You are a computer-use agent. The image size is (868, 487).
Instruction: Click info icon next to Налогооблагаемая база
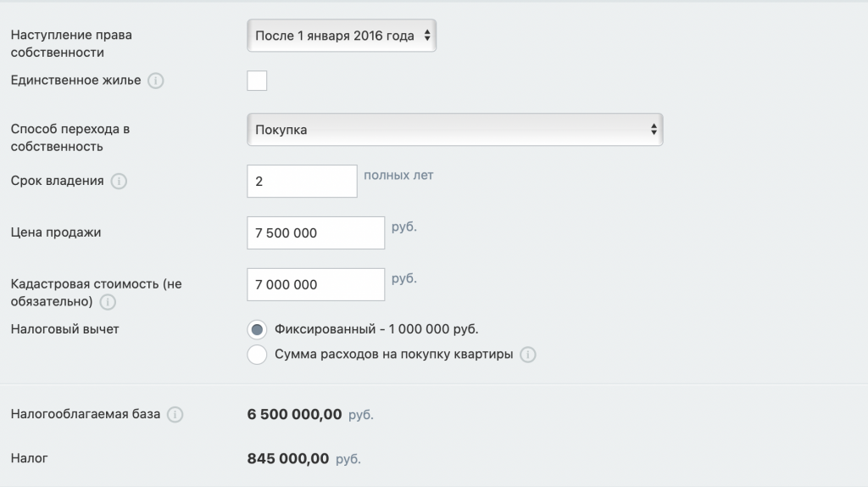pyautogui.click(x=175, y=415)
